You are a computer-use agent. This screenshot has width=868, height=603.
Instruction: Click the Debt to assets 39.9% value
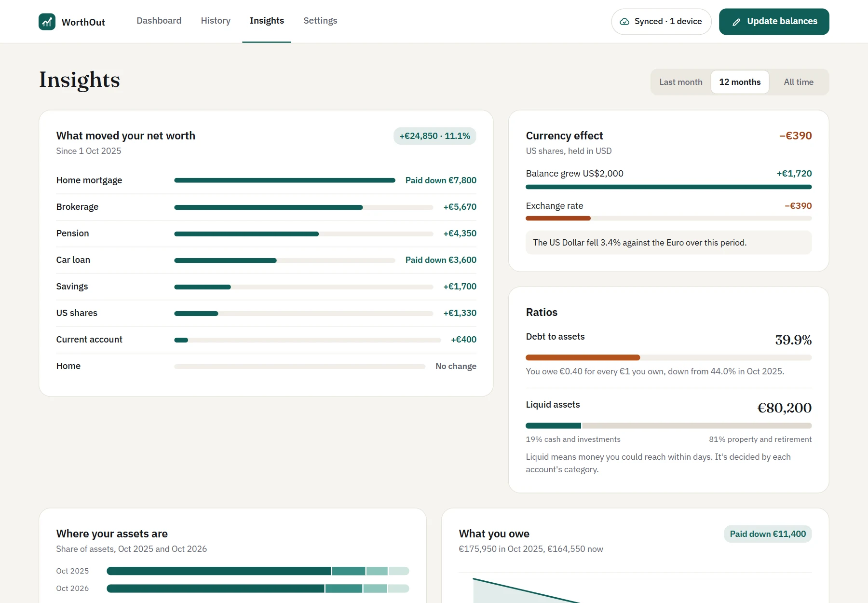click(x=793, y=340)
